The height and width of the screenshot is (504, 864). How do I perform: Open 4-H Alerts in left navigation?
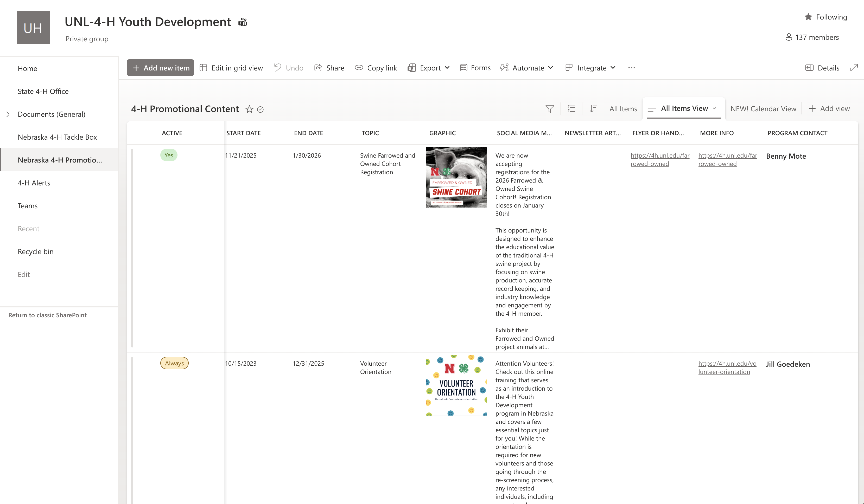pyautogui.click(x=34, y=183)
